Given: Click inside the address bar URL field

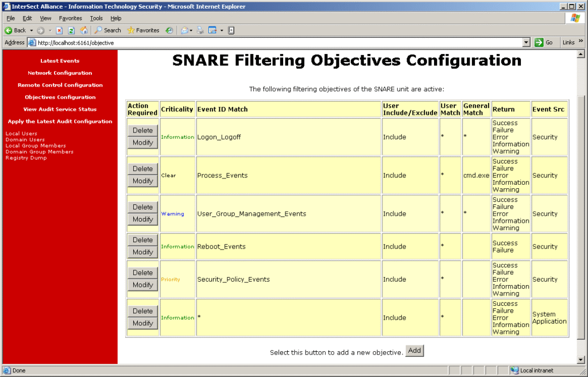Looking at the screenshot, I should point(276,42).
